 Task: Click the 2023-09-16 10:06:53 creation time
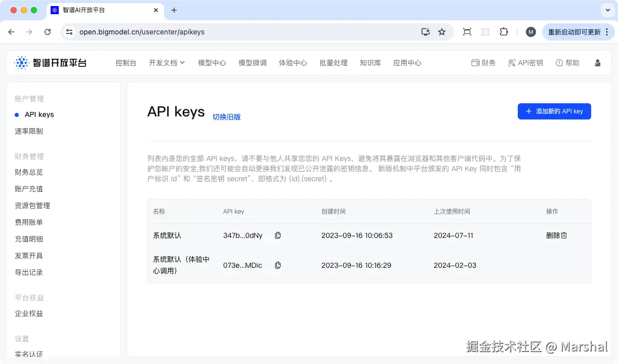click(x=357, y=235)
